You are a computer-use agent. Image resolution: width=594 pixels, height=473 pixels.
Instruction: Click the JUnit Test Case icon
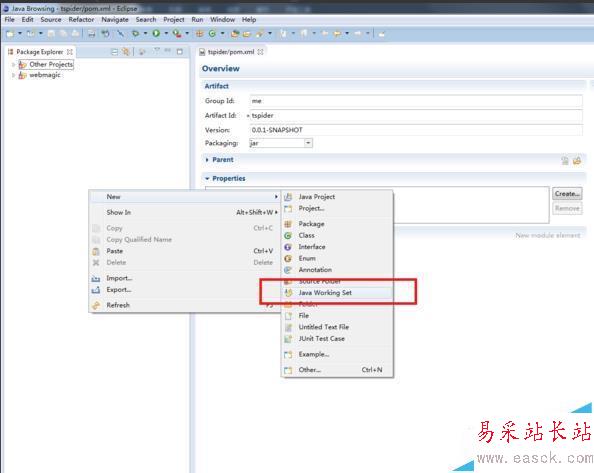[288, 339]
